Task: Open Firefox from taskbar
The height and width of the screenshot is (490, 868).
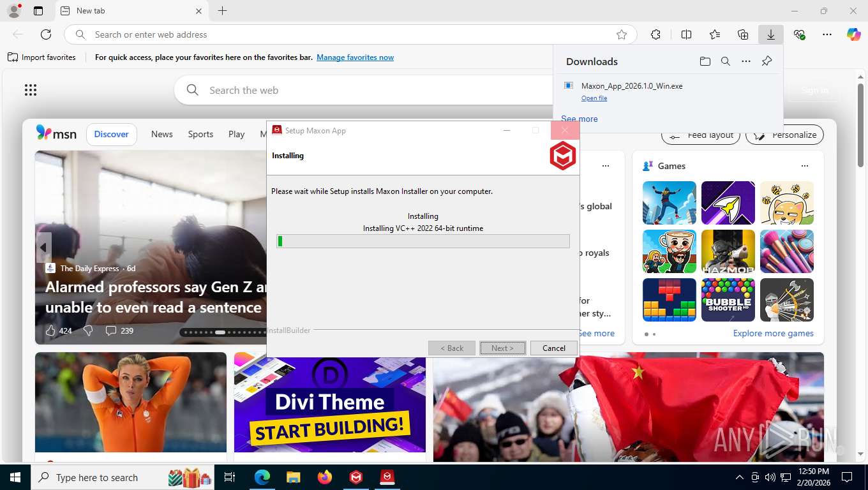Action: point(325,477)
